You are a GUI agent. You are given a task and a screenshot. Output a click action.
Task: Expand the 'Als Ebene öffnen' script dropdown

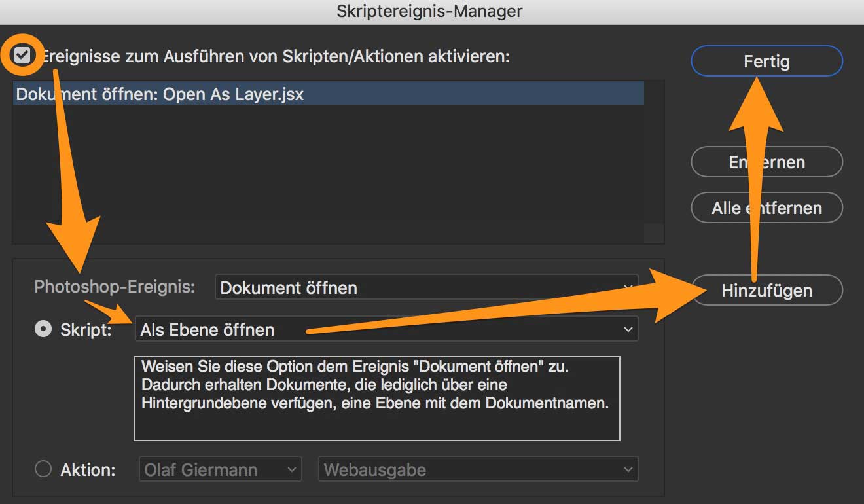pos(386,329)
